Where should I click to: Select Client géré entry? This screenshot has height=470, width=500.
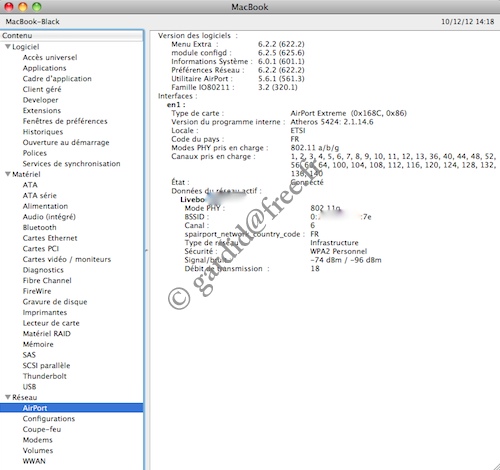click(x=42, y=89)
